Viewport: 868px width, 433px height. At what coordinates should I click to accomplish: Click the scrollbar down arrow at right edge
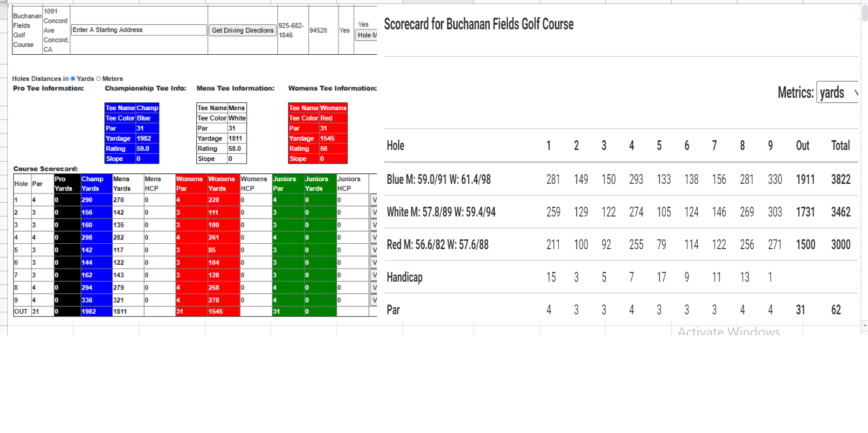[x=864, y=324]
